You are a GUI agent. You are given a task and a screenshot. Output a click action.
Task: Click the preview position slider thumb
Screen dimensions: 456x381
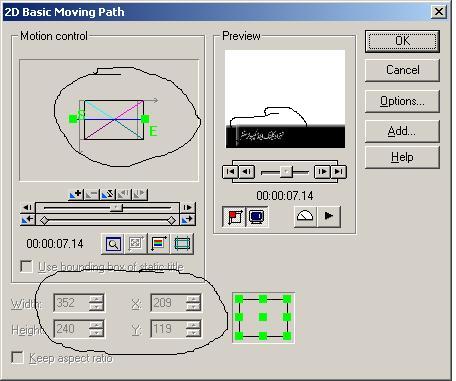(x=286, y=172)
